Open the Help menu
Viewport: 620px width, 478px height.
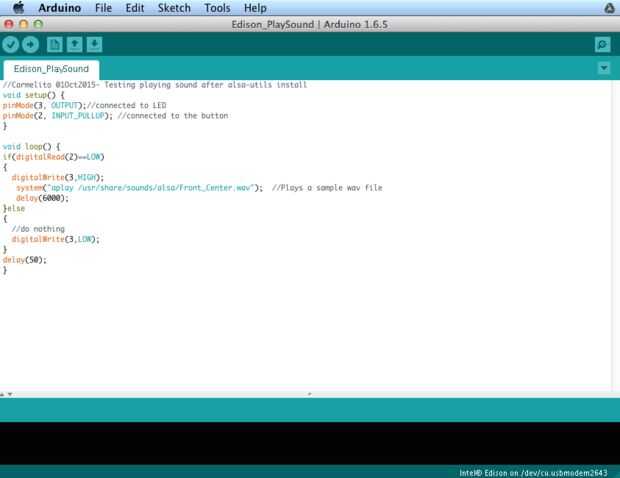(x=255, y=8)
